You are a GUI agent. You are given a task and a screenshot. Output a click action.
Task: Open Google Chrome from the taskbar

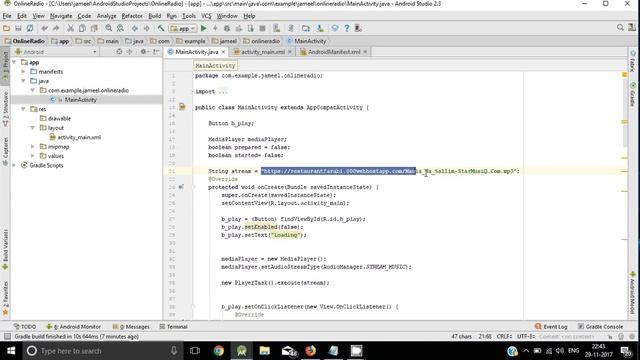pos(218,351)
